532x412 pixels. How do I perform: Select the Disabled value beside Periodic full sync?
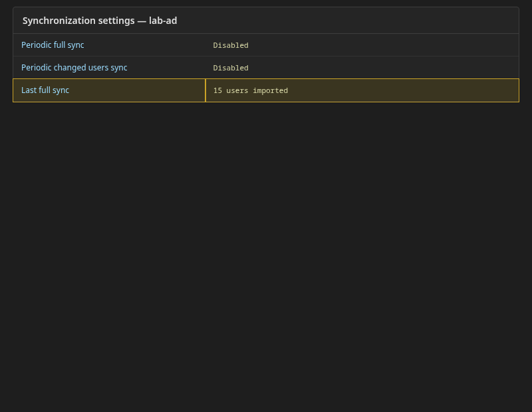[231, 45]
